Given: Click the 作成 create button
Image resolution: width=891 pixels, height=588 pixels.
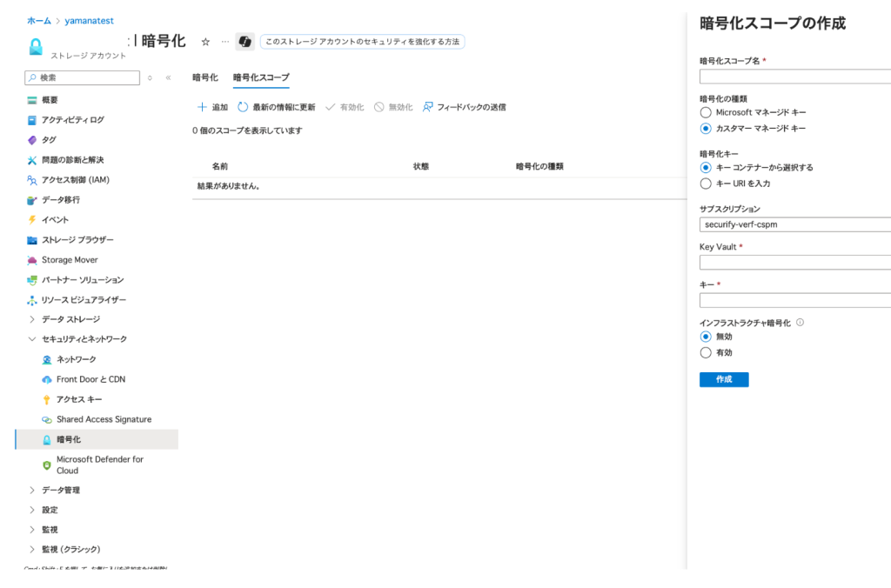Looking at the screenshot, I should (x=723, y=379).
